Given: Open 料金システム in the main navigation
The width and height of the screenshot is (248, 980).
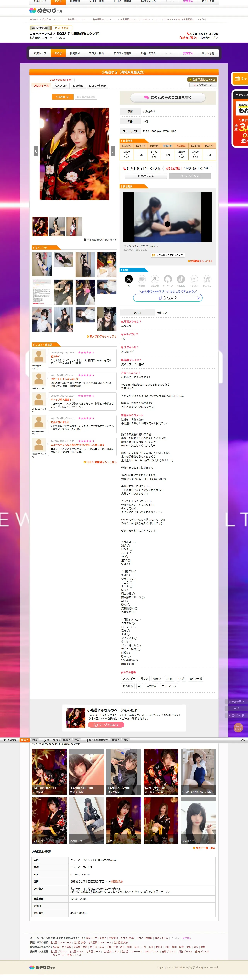Looking at the screenshot, I should pyautogui.click(x=148, y=53).
